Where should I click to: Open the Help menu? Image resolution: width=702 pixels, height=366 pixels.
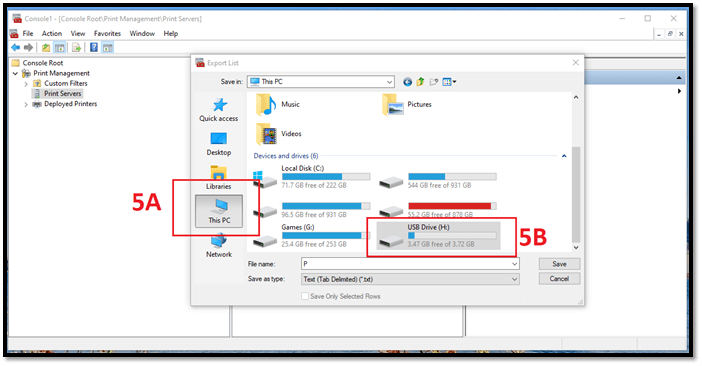click(171, 34)
